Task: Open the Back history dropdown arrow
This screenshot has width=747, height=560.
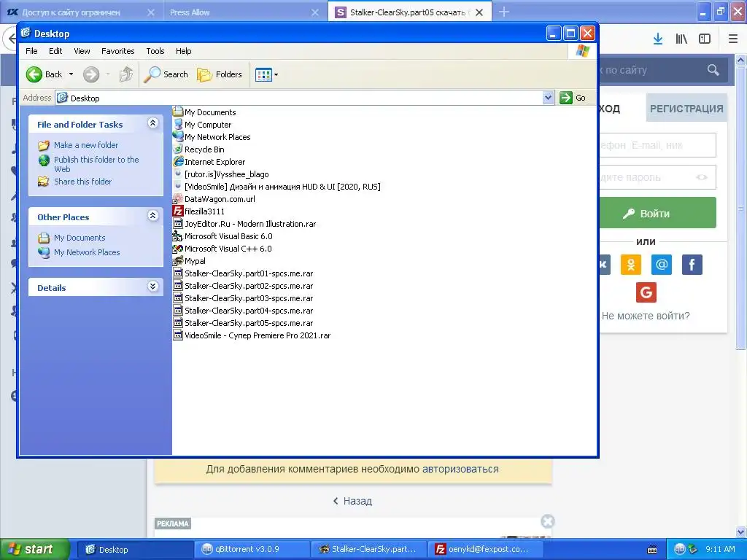Action: (x=71, y=74)
